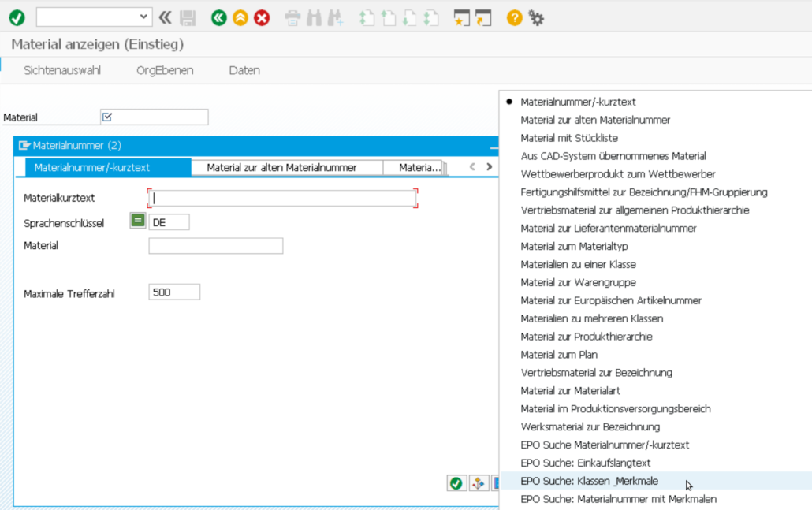
Task: Click the yellow Exit icon
Action: 240,18
